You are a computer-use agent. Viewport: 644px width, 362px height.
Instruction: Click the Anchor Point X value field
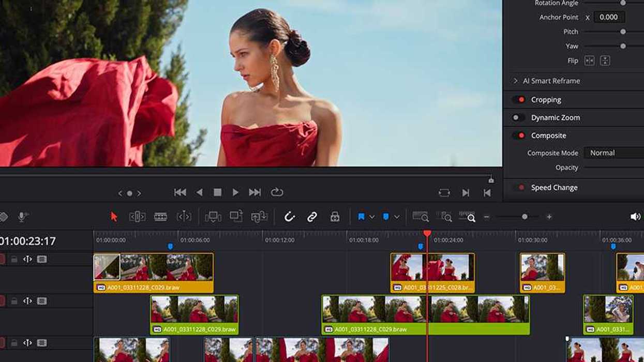[x=609, y=17]
